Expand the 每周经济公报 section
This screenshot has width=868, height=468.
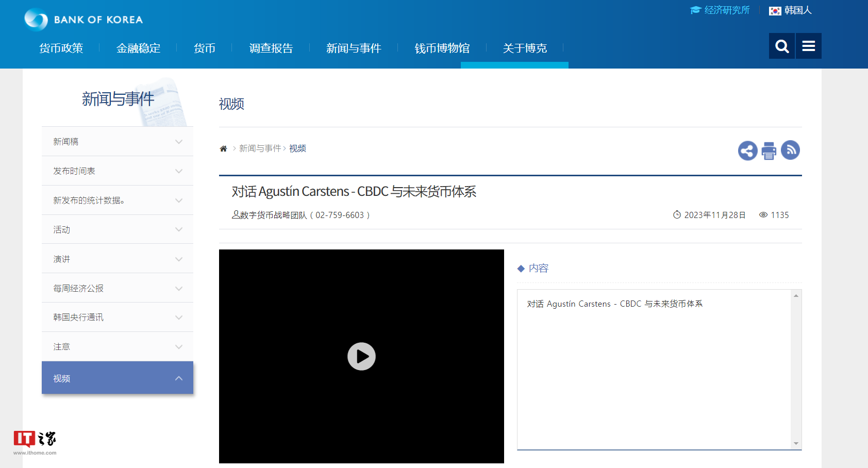[117, 288]
